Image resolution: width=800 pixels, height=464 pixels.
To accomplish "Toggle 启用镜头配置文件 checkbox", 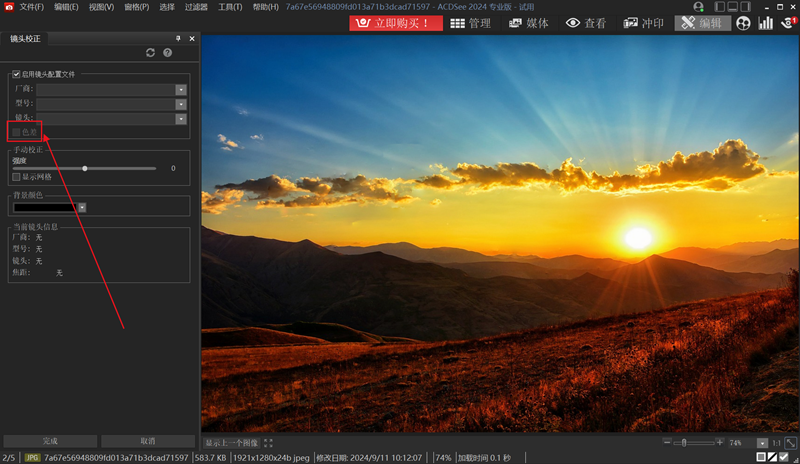I will pyautogui.click(x=16, y=74).
